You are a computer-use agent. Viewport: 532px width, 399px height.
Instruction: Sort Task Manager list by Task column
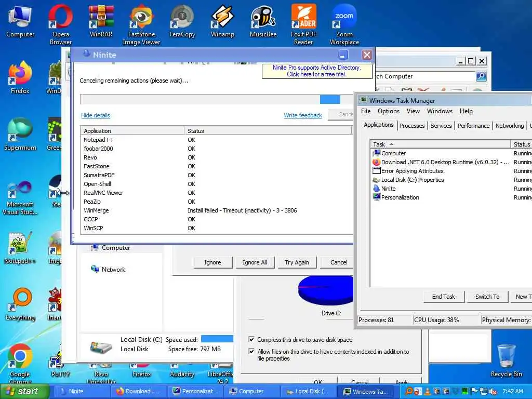coord(441,144)
